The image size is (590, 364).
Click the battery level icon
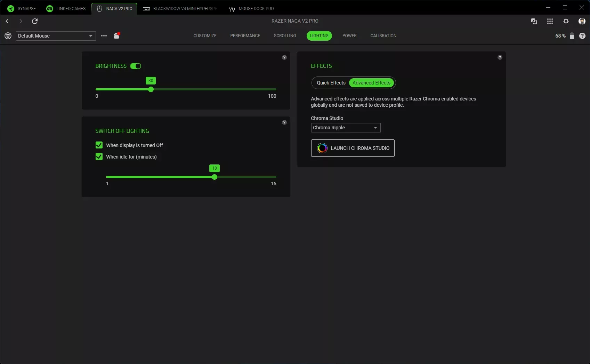(572, 36)
